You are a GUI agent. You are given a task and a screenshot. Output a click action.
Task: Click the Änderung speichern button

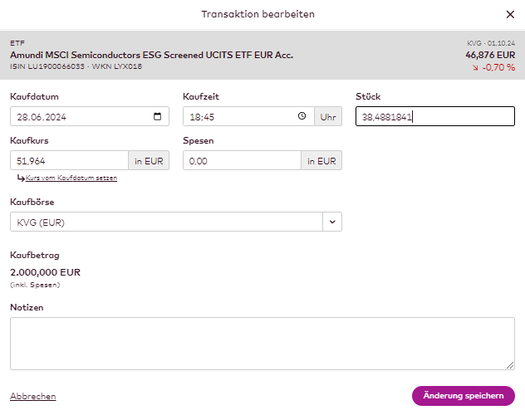463,396
